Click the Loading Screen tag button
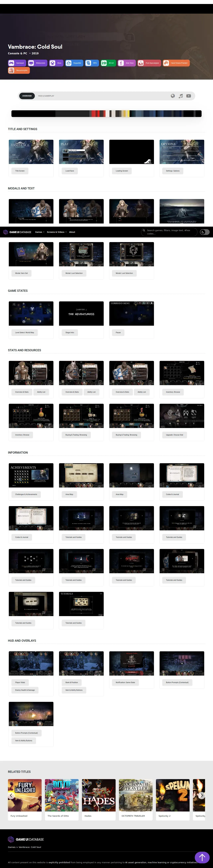This screenshot has height=868, width=213. click(122, 171)
